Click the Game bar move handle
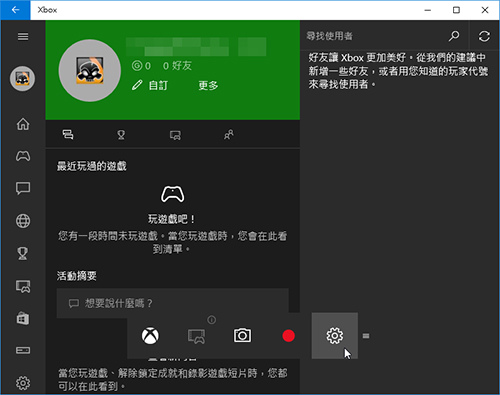This screenshot has width=500, height=395. click(x=366, y=336)
